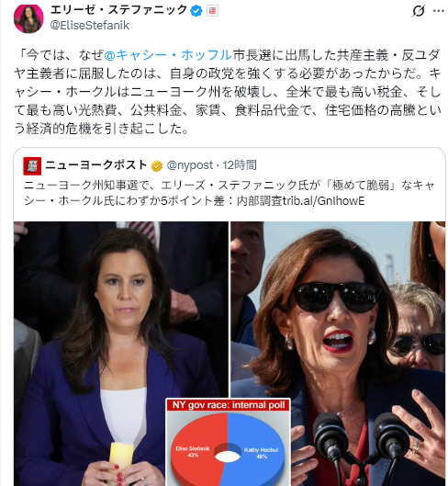The width and height of the screenshot is (448, 486).
Task: Click the @キャシー・ホッフル mention link
Action: click(x=168, y=55)
